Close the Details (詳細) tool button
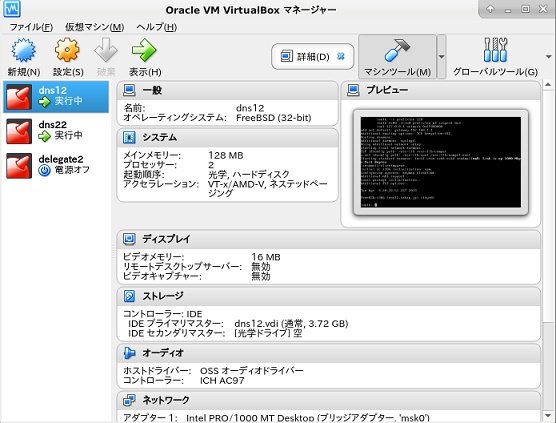Screen dimensions: 556x423 [341, 56]
